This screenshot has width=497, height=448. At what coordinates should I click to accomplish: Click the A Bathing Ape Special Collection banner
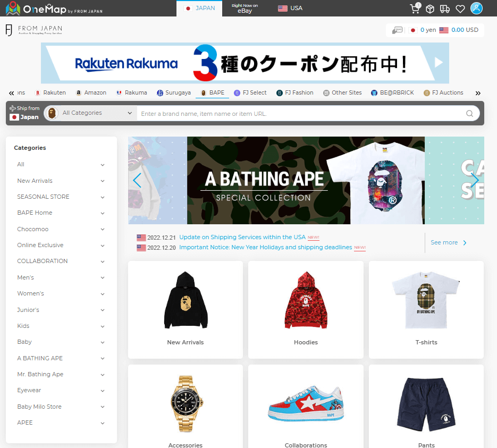306,181
